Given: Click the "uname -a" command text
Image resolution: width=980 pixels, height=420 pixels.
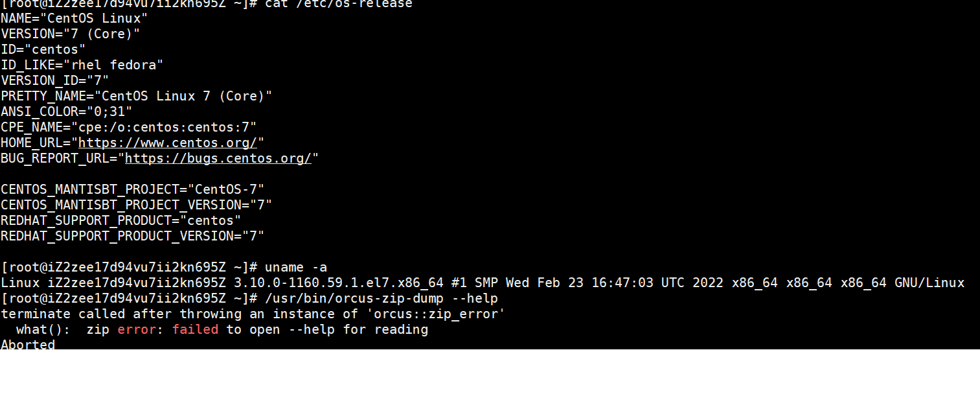Looking at the screenshot, I should click(x=296, y=267).
